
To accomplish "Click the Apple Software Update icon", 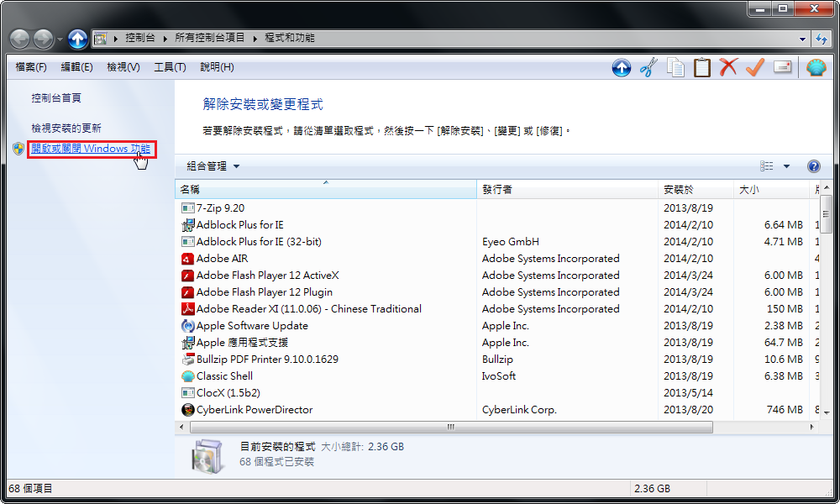I will [x=187, y=326].
